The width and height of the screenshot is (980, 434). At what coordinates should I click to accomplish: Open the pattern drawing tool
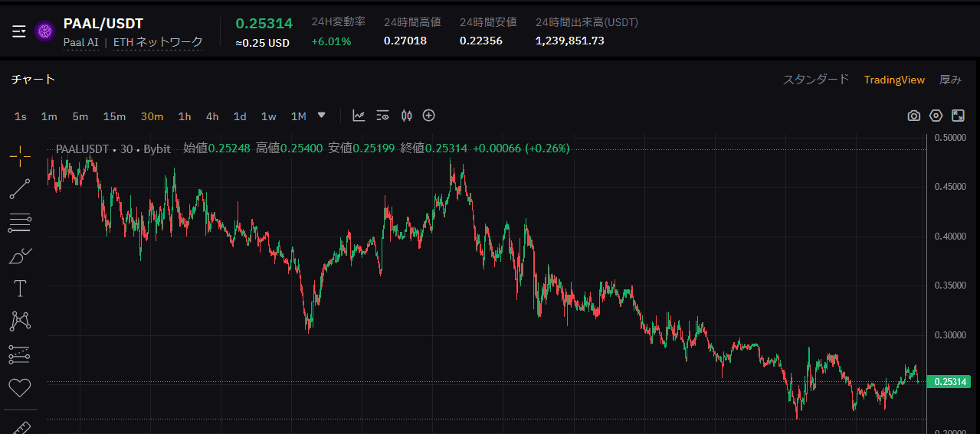point(20,321)
